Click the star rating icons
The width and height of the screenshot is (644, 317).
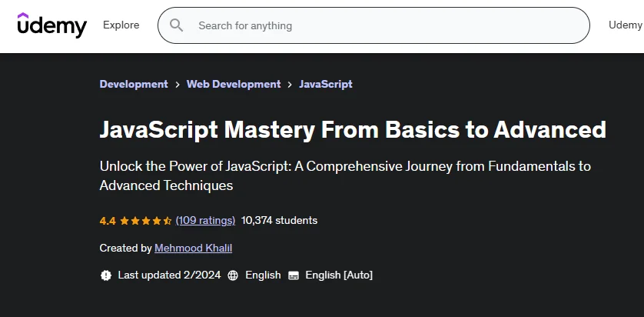tap(146, 221)
